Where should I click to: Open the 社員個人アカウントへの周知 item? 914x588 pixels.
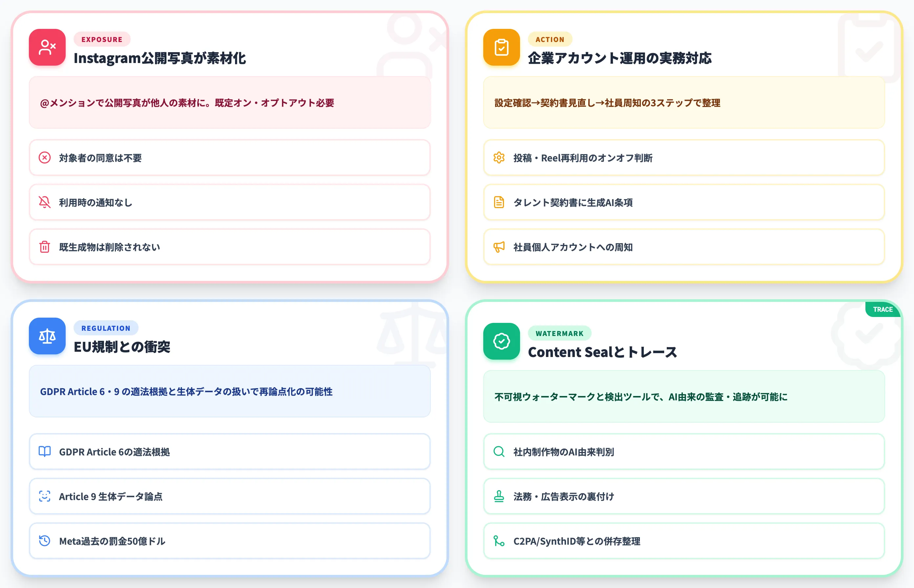click(684, 247)
